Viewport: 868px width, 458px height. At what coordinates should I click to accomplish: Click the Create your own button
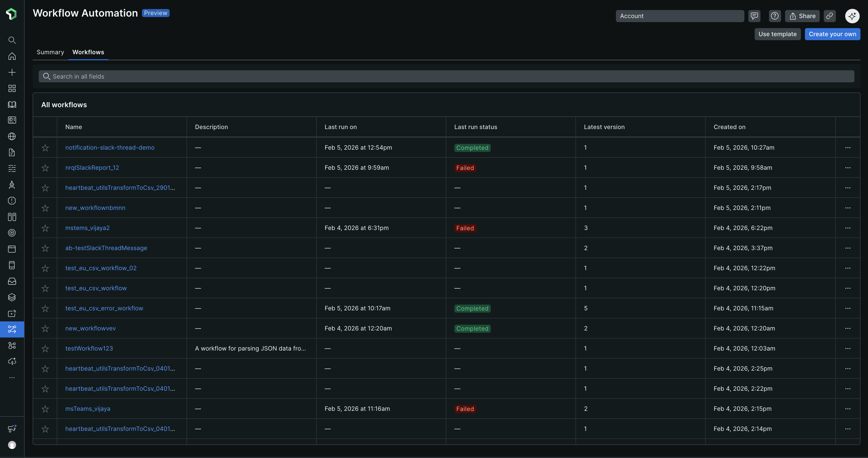[832, 34]
